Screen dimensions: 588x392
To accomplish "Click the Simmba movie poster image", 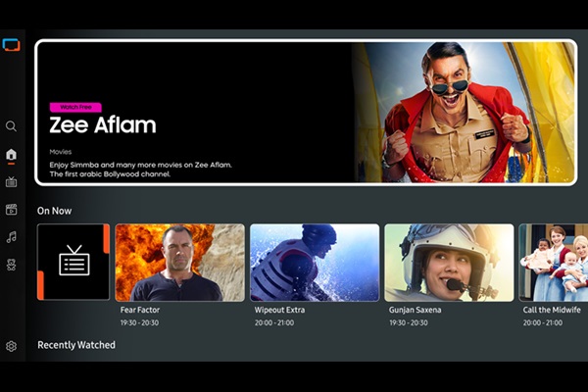I will click(464, 112).
